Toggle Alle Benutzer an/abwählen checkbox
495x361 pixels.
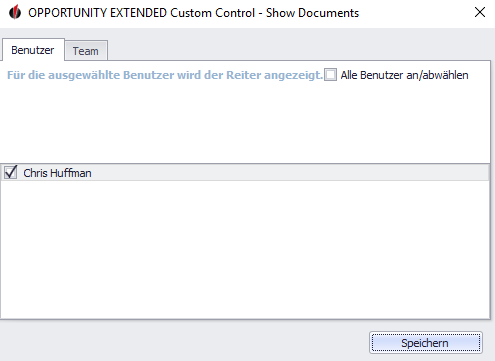(x=330, y=75)
